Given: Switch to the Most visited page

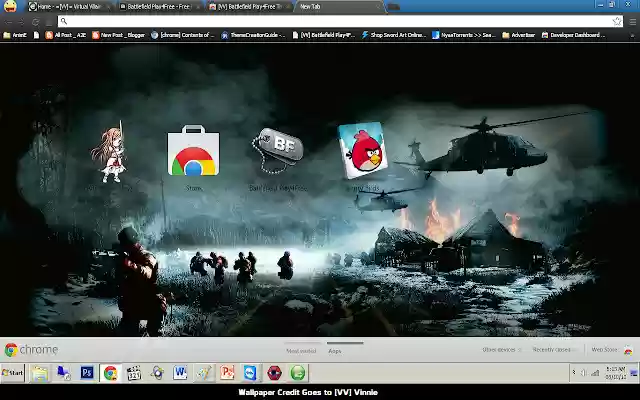Looking at the screenshot, I should 301,351.
